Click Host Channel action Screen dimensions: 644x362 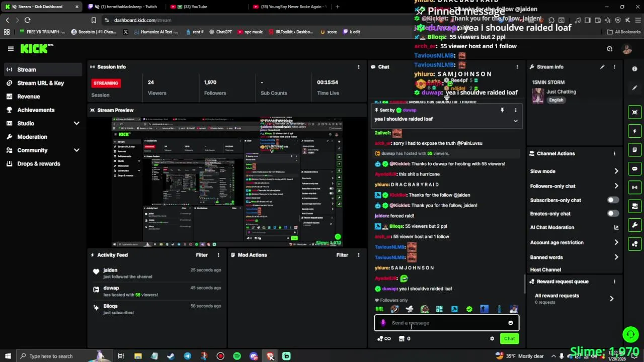point(545,270)
